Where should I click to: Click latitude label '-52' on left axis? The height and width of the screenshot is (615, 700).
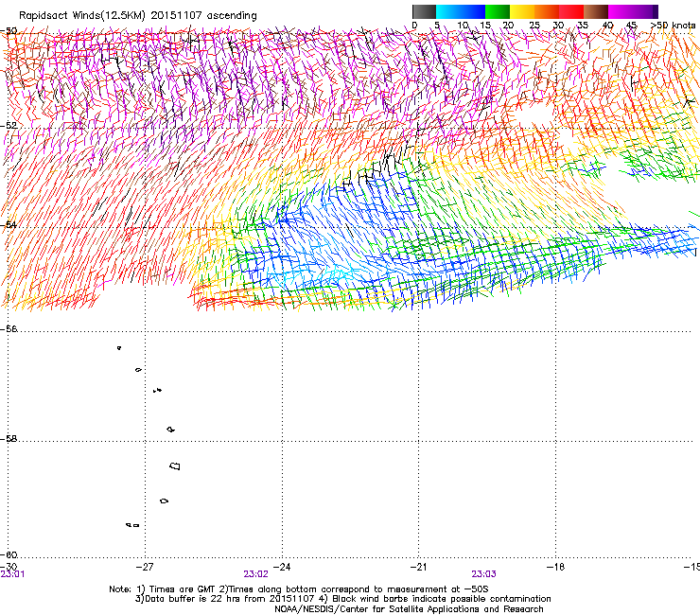tap(9, 126)
